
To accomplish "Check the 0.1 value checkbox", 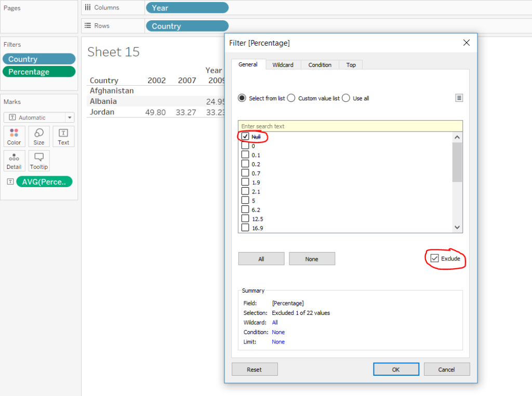I will (x=245, y=155).
